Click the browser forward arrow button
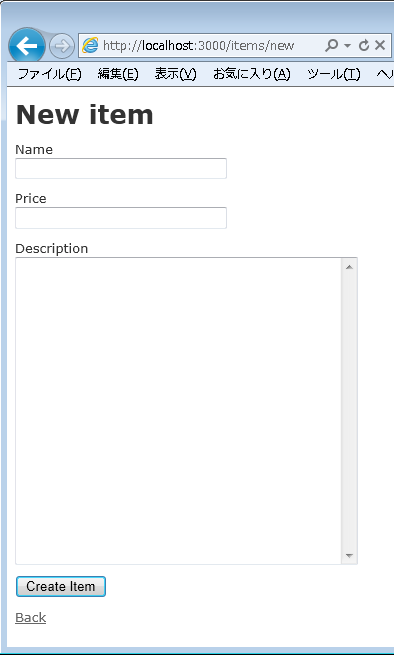 click(62, 46)
